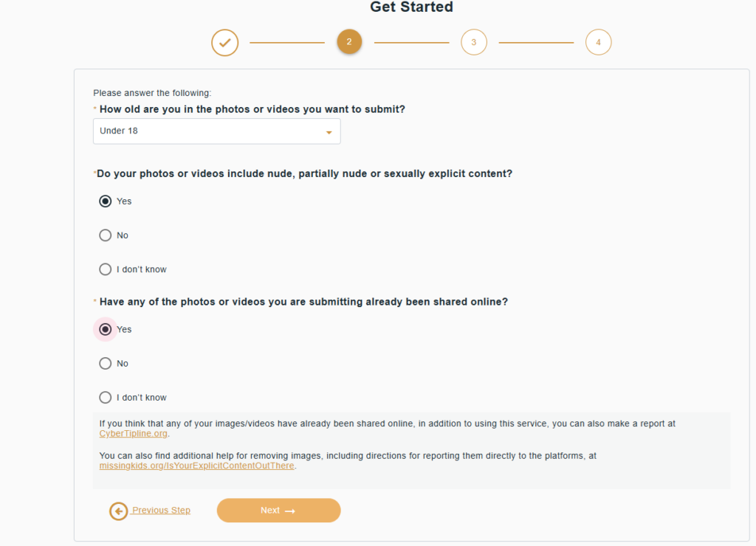This screenshot has height=546, width=756.
Task: Choose 'I don't know' for explicit content
Action: [106, 269]
